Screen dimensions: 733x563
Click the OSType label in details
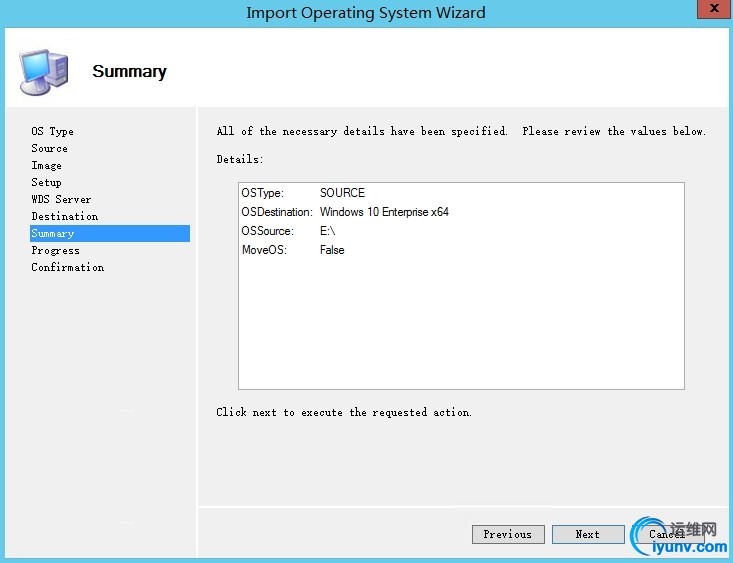click(262, 193)
